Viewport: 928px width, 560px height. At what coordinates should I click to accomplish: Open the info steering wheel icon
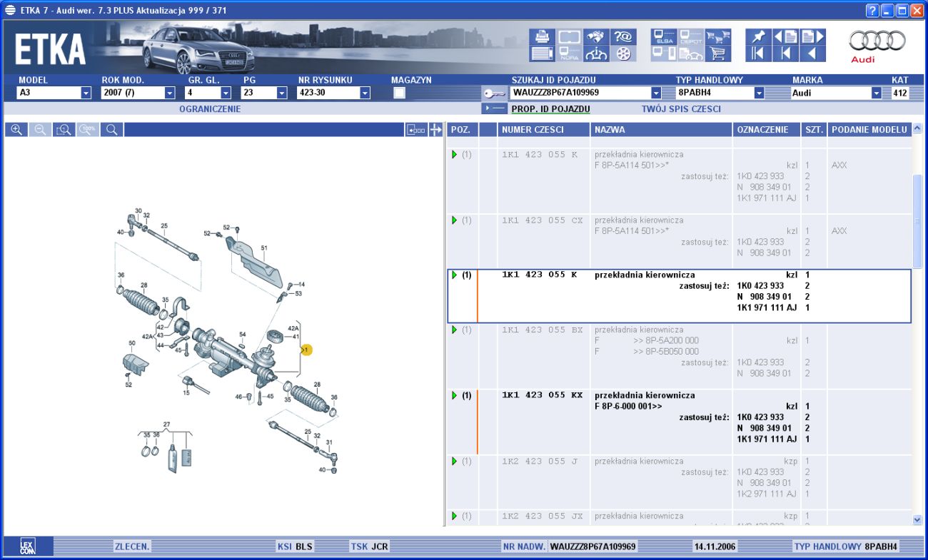596,54
